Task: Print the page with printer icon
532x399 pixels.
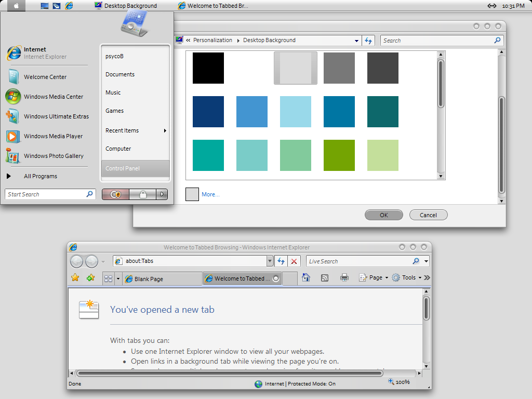Action: pyautogui.click(x=344, y=277)
